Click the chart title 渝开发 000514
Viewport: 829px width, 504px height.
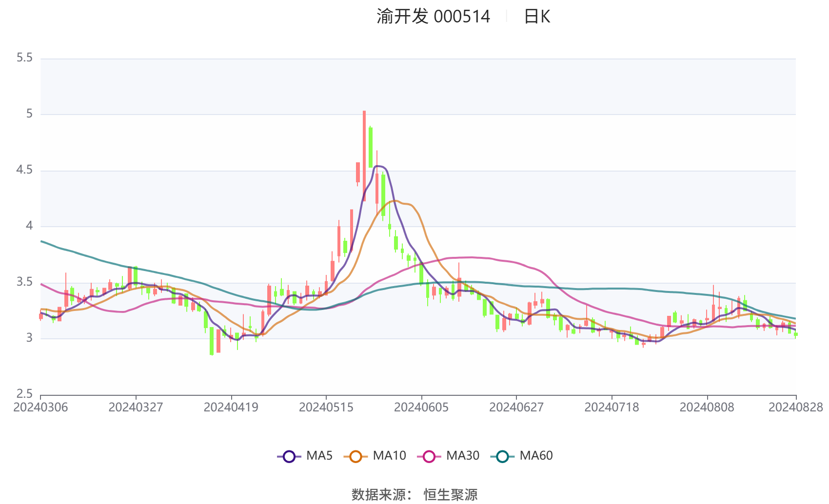coord(433,17)
